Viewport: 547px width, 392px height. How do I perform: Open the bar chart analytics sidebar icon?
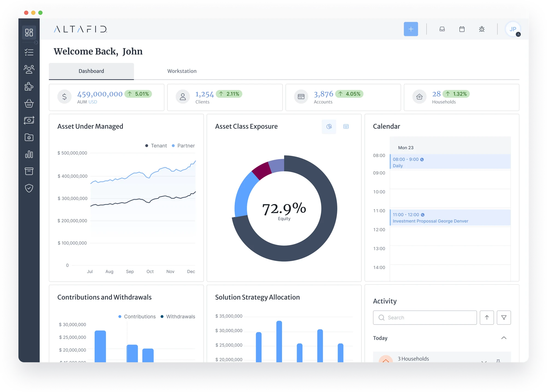pos(29,154)
